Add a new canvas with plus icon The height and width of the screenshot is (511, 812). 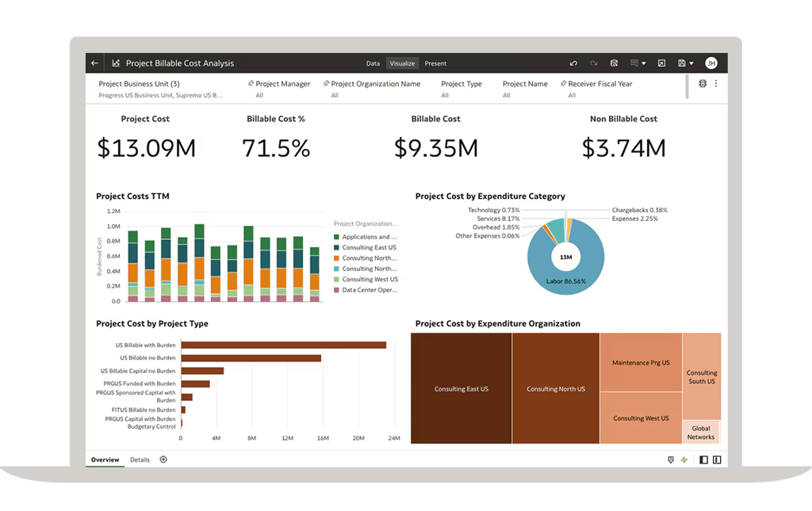pyautogui.click(x=163, y=460)
